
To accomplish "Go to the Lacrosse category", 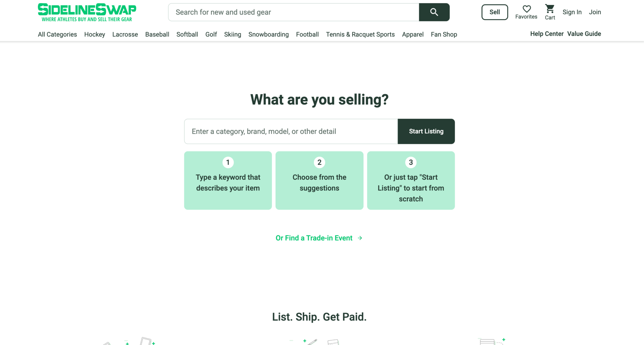I will tap(125, 34).
